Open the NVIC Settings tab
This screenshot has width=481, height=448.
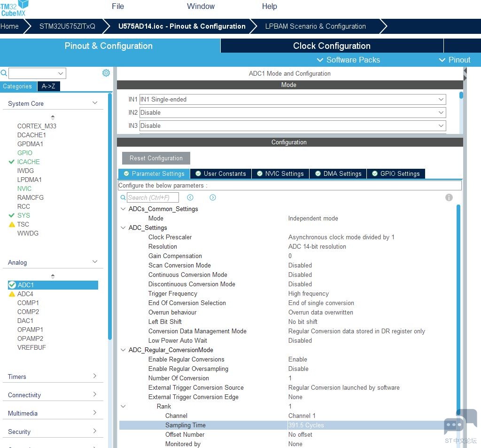280,174
